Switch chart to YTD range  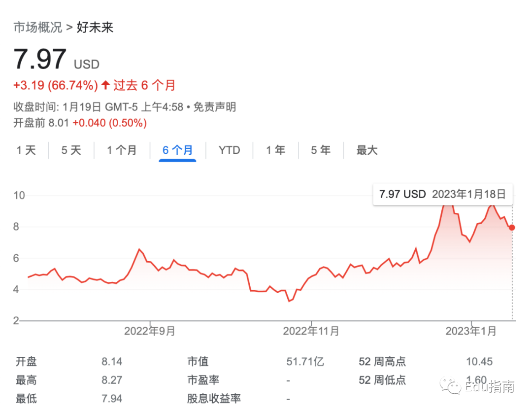pyautogui.click(x=229, y=150)
